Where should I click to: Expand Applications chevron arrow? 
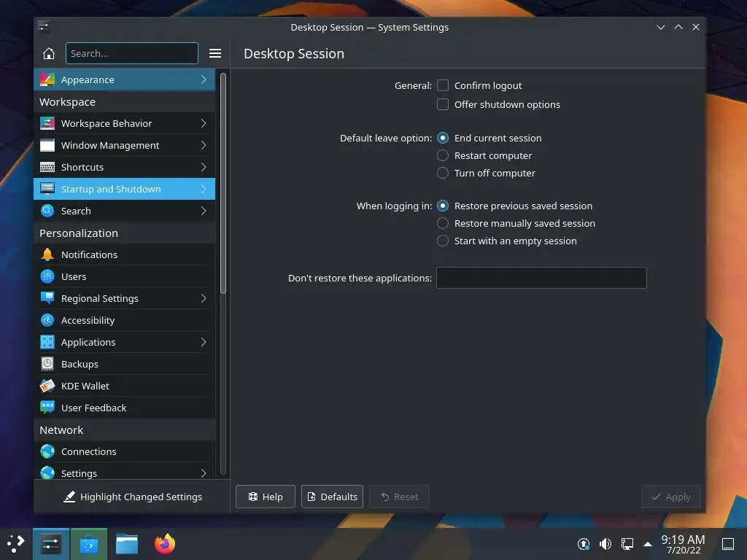point(204,343)
